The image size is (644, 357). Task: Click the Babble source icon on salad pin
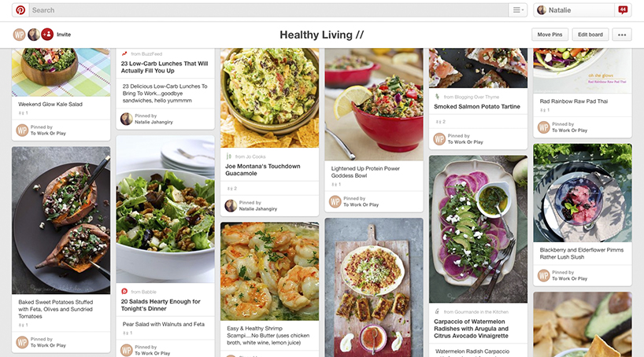[x=124, y=292]
